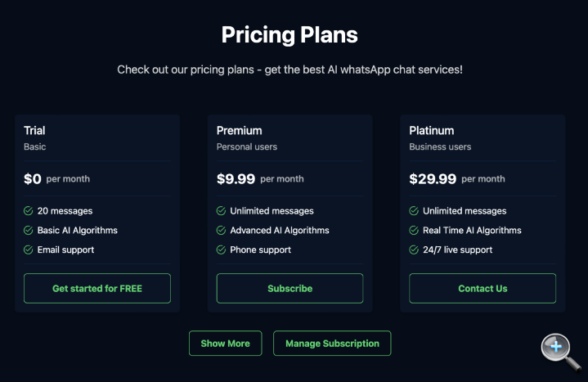
Task: Click checkmark icon next to Real Time AI Algorithms
Action: click(414, 231)
